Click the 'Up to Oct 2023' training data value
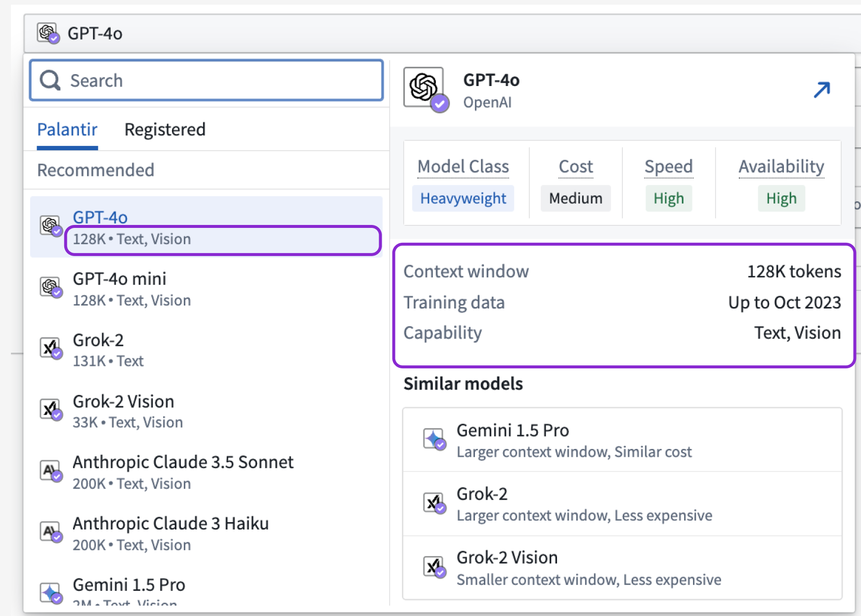Screen dimensions: 861x616 784,302
